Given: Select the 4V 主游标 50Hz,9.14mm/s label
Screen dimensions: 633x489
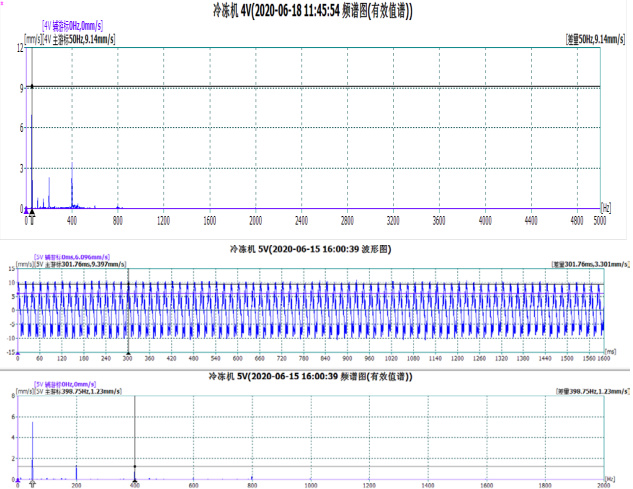Looking at the screenshot, I should tap(79, 39).
